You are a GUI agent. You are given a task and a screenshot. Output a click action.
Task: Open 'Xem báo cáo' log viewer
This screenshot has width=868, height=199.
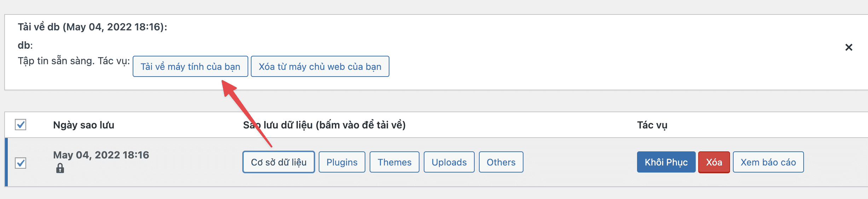tap(768, 162)
